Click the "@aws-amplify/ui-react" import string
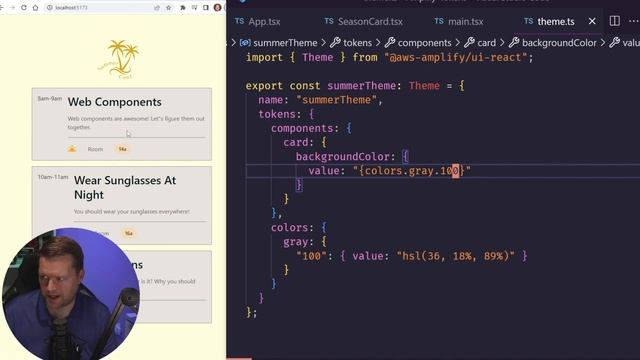Viewport: 640px width, 360px height. coord(456,58)
